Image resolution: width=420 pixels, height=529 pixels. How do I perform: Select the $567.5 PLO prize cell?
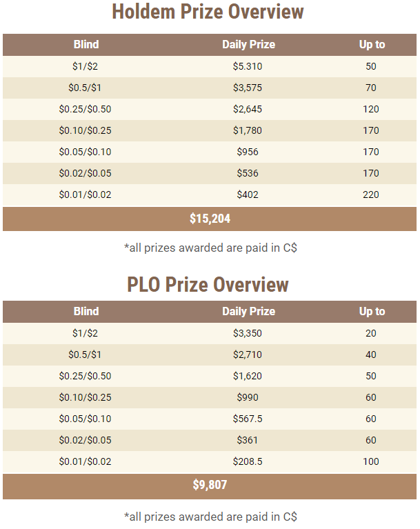tap(248, 419)
